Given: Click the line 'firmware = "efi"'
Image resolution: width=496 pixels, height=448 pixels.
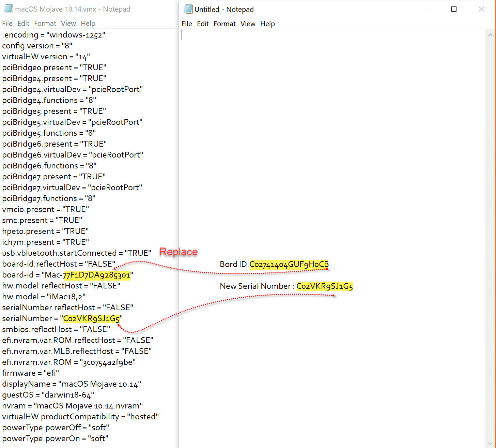Looking at the screenshot, I should [x=30, y=373].
